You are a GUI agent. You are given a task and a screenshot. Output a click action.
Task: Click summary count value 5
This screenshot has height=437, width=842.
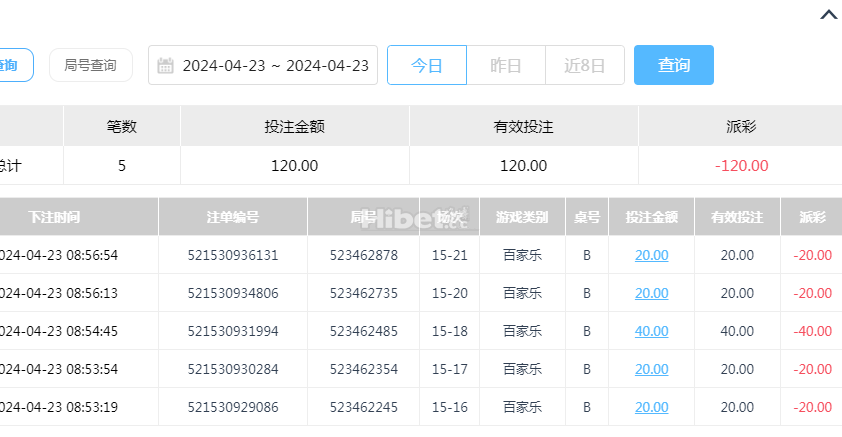pos(122,165)
